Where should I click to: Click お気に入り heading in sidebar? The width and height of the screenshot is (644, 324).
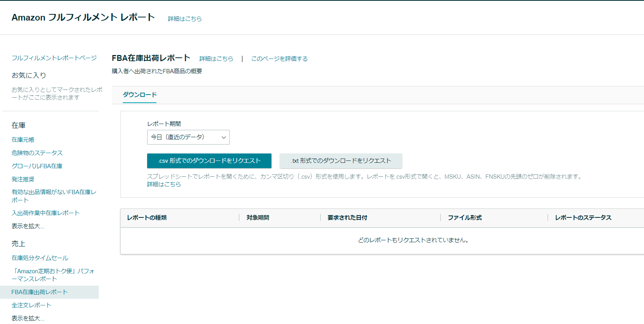(x=29, y=75)
